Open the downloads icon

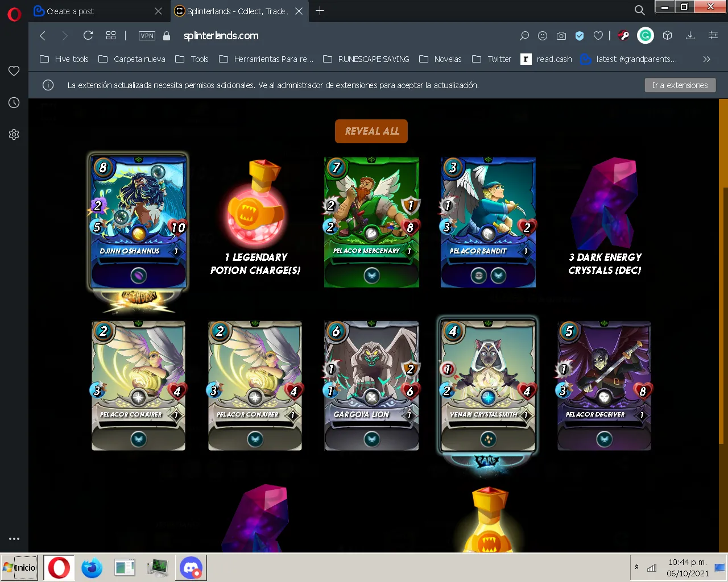coord(690,36)
